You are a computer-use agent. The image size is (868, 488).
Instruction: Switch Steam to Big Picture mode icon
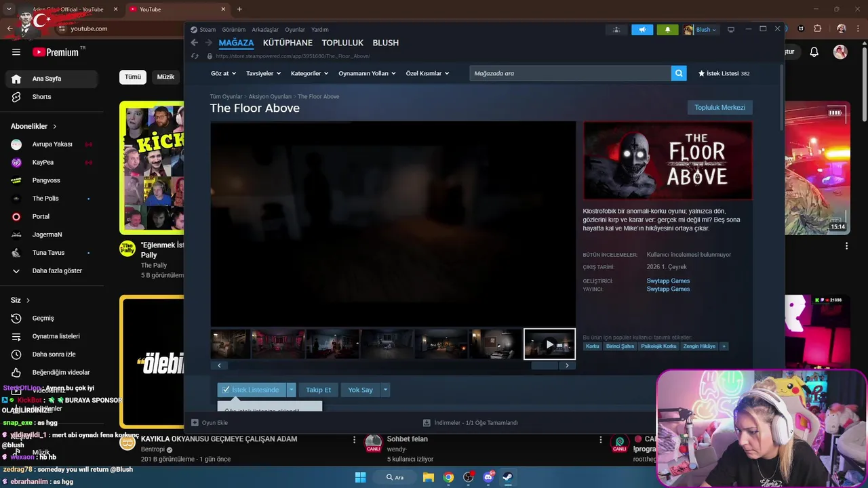pos(730,30)
